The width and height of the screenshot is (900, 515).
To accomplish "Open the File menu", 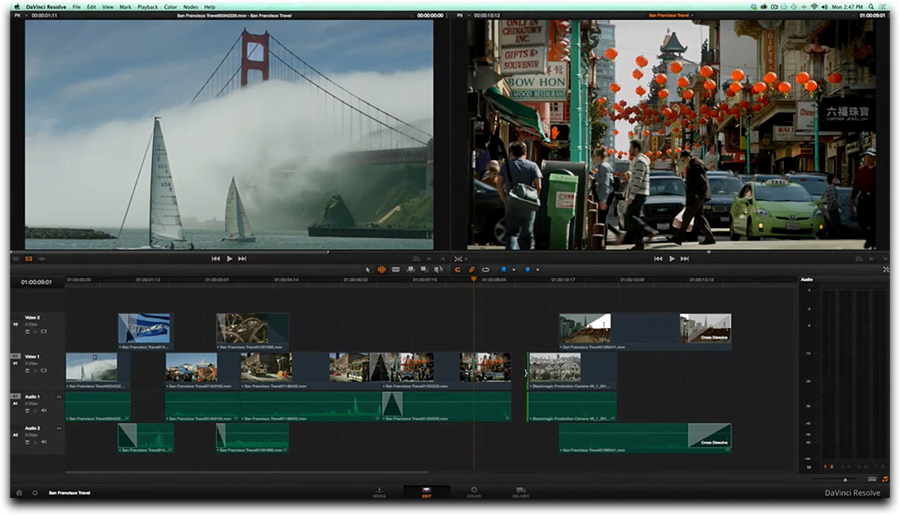I will [76, 7].
